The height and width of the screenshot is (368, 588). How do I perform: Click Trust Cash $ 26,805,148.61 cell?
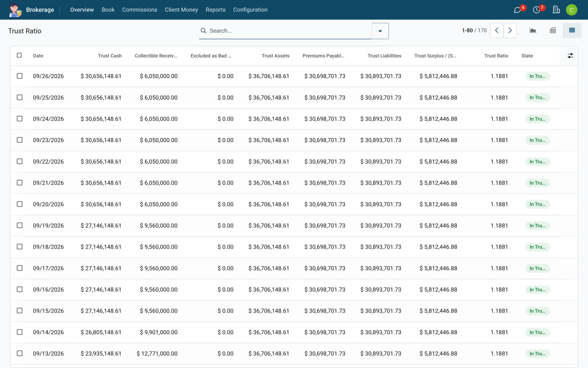(x=101, y=332)
